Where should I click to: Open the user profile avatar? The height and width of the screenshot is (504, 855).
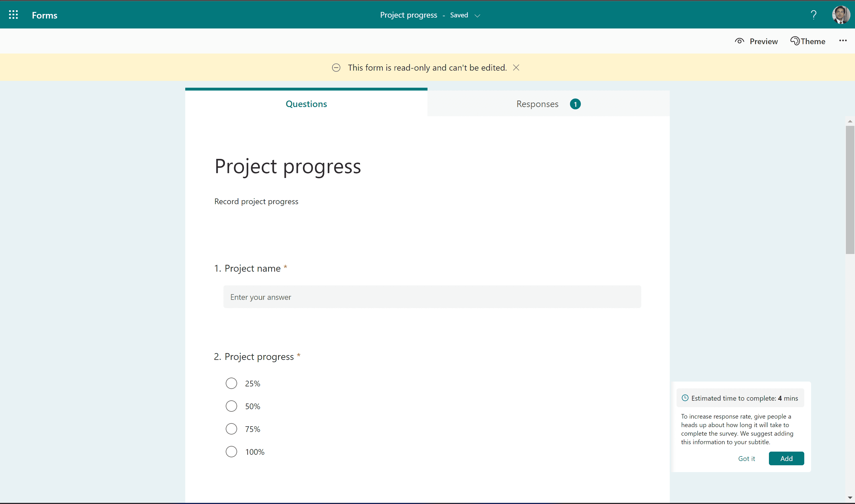841,15
